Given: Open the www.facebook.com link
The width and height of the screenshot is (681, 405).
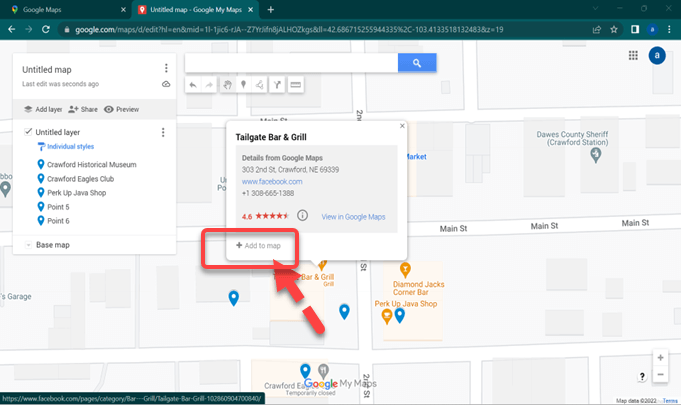Looking at the screenshot, I should point(272,182).
